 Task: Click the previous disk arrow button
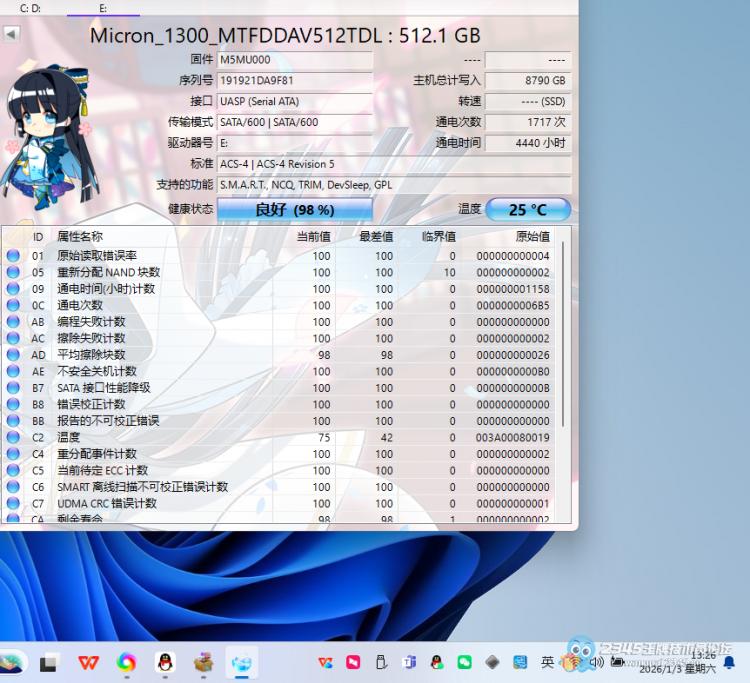[x=11, y=34]
